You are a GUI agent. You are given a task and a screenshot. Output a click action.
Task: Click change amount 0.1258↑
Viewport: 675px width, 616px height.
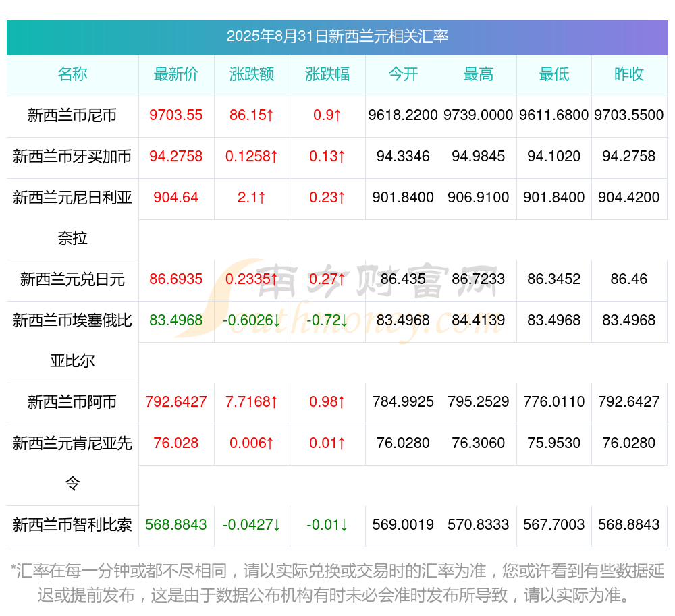point(251,156)
